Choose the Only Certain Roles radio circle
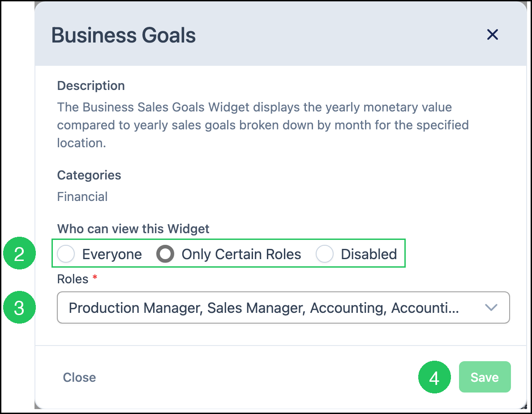 point(165,254)
